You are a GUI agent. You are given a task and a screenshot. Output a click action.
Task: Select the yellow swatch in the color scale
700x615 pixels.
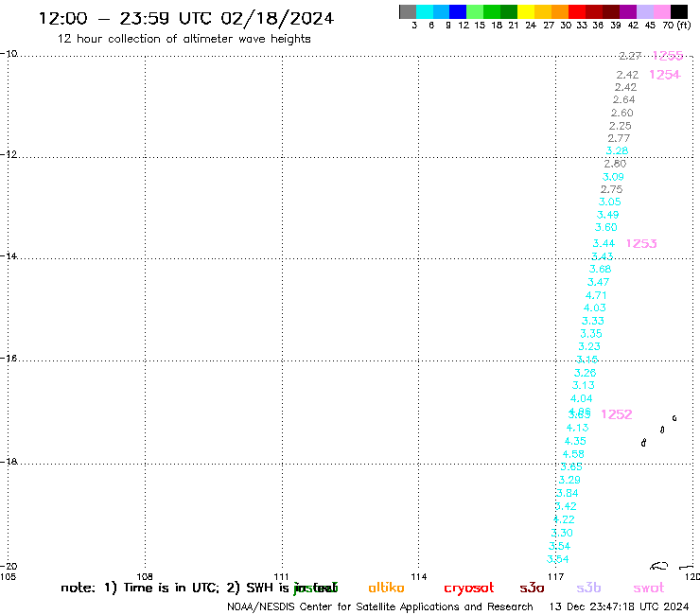coord(526,11)
